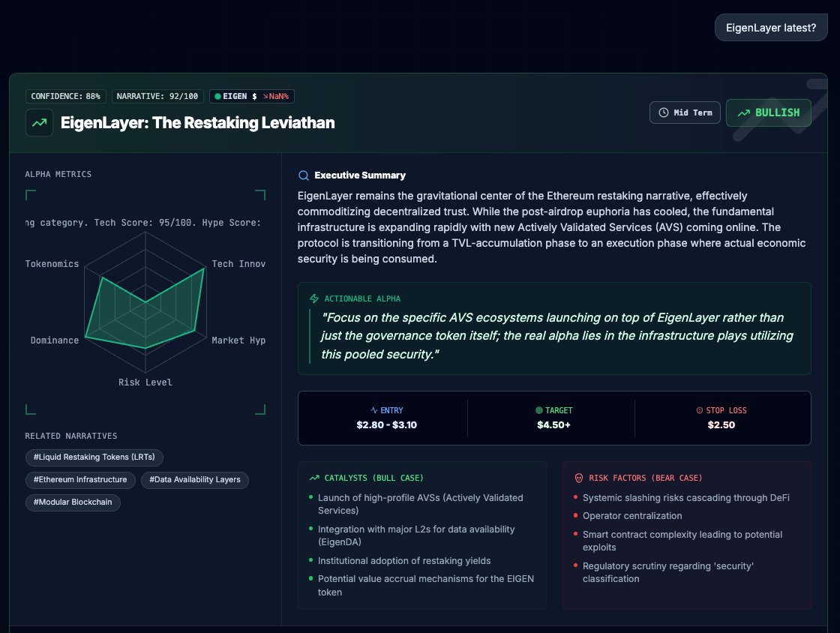Select the magnifier icon next to Executive Summary

pyautogui.click(x=303, y=175)
